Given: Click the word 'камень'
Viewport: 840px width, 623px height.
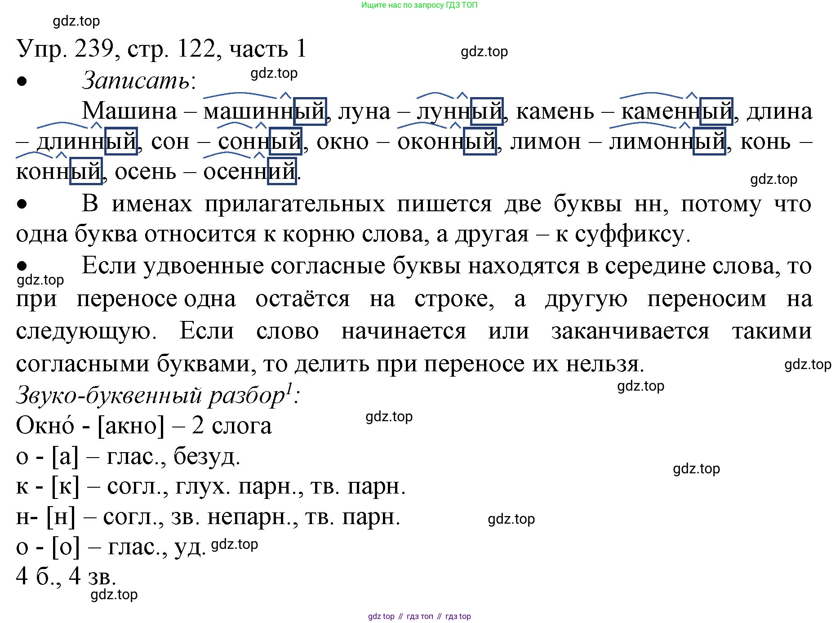Looking at the screenshot, I should click(555, 111).
